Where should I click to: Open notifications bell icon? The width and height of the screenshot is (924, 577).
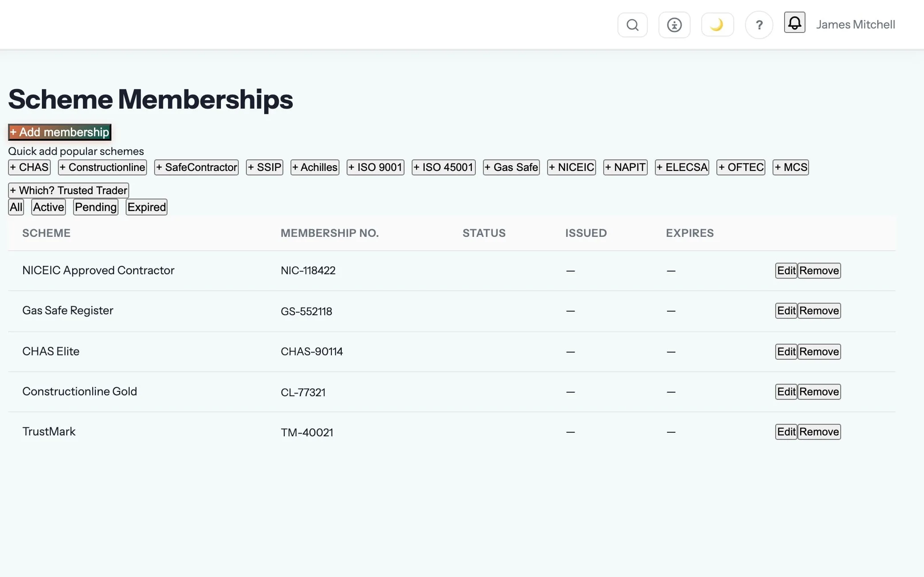click(x=794, y=22)
